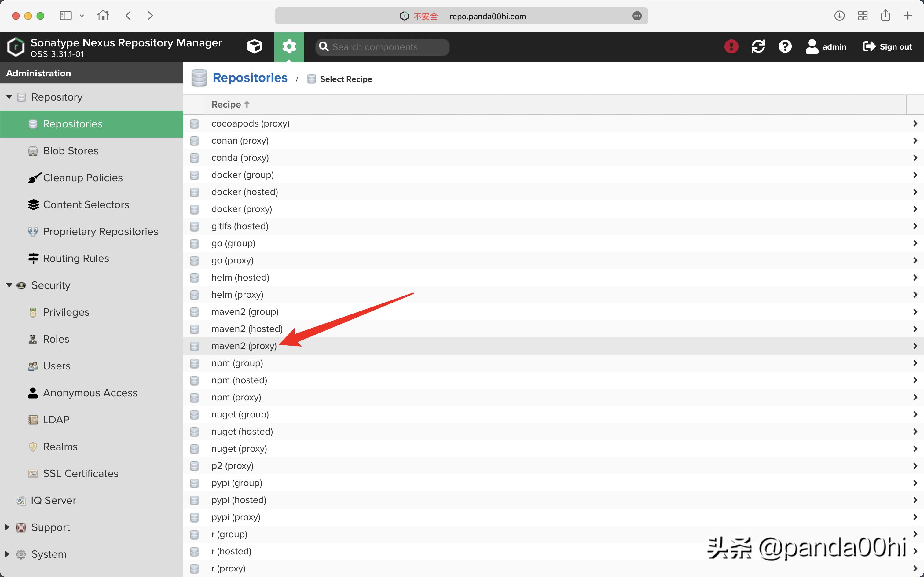Collapse the Repository tree section

9,97
